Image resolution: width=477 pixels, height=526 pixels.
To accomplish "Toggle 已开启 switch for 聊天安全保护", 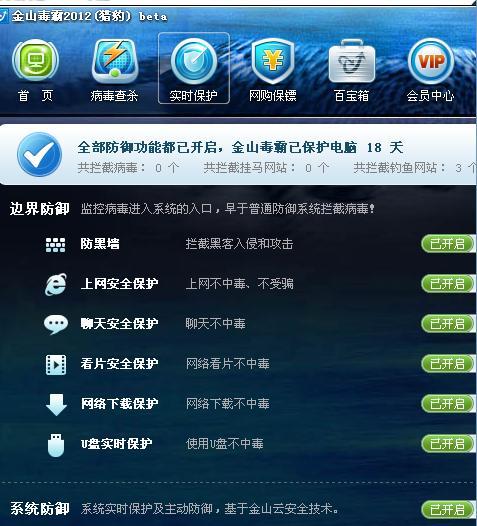I will coord(448,324).
